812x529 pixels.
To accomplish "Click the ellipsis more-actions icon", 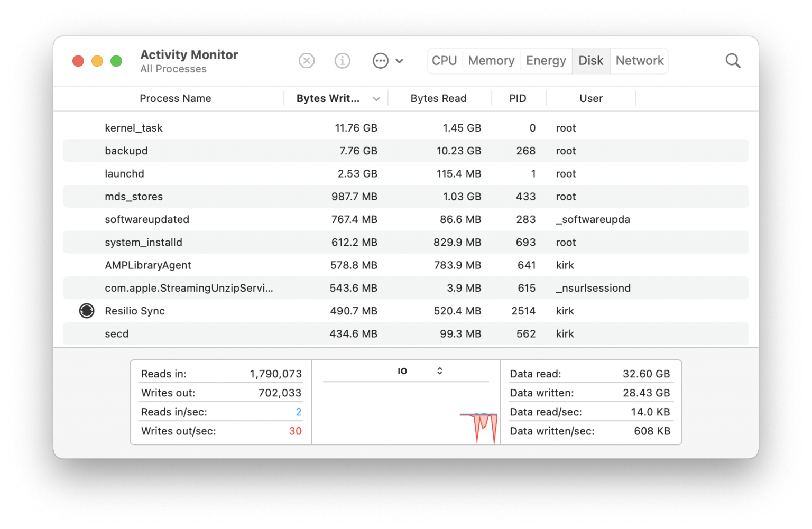I will click(380, 61).
